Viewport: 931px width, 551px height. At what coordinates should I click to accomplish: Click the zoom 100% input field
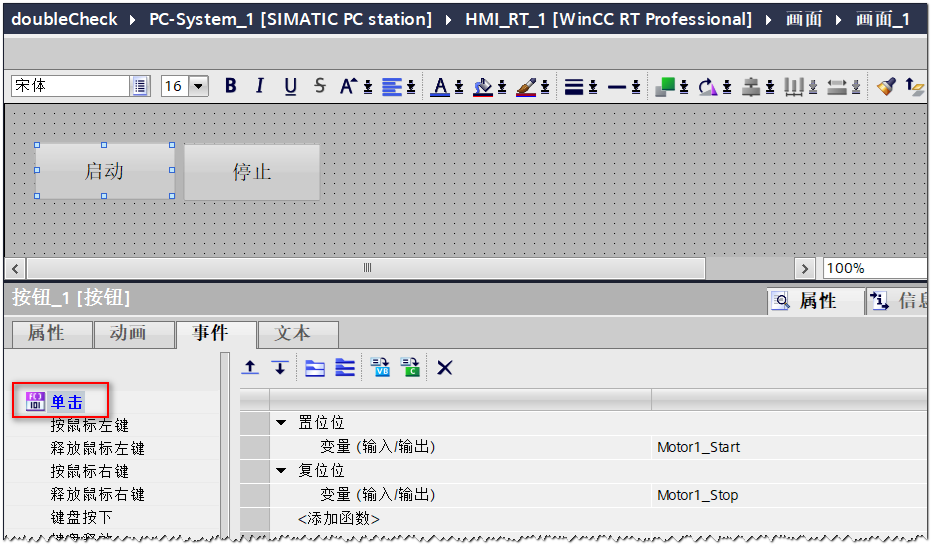(870, 268)
